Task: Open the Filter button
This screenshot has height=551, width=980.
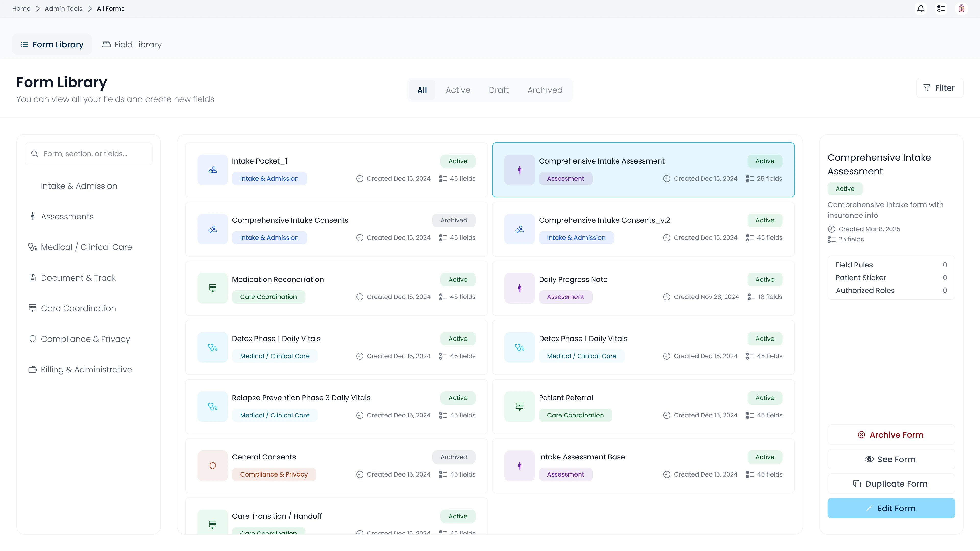Action: pyautogui.click(x=939, y=88)
